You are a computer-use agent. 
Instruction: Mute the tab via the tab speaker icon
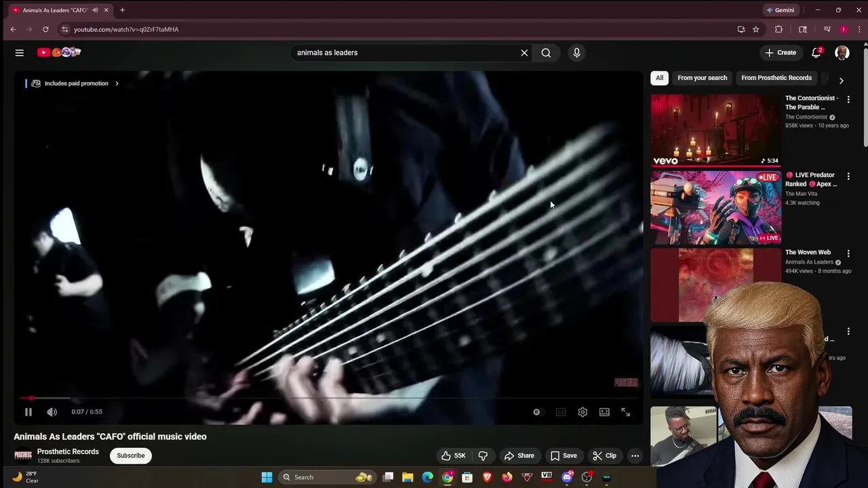click(x=95, y=10)
